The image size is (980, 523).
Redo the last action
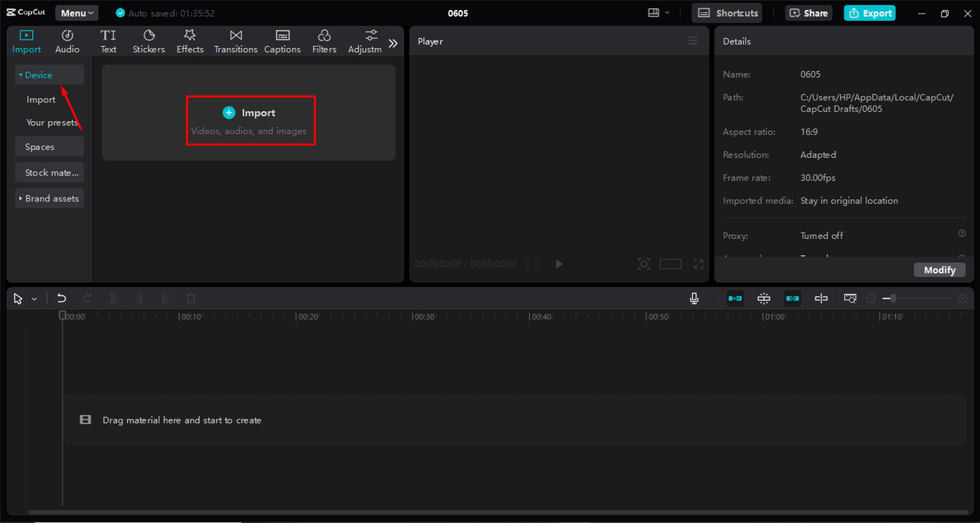(87, 299)
